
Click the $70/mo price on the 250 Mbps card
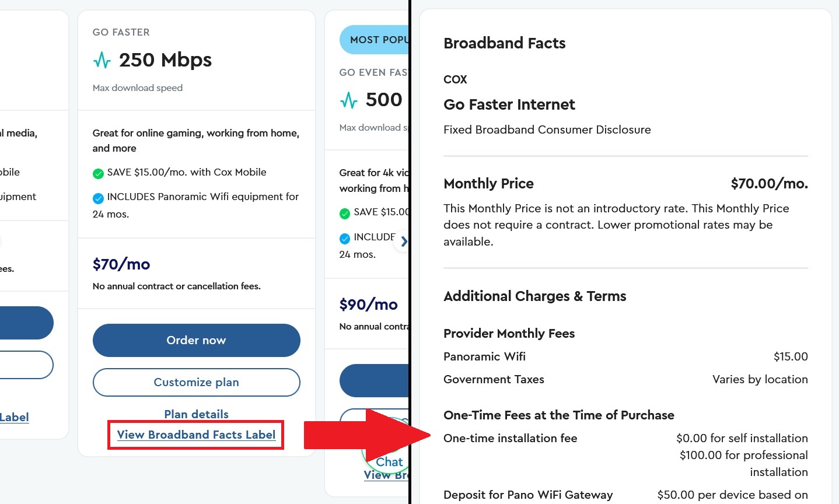[x=121, y=264]
